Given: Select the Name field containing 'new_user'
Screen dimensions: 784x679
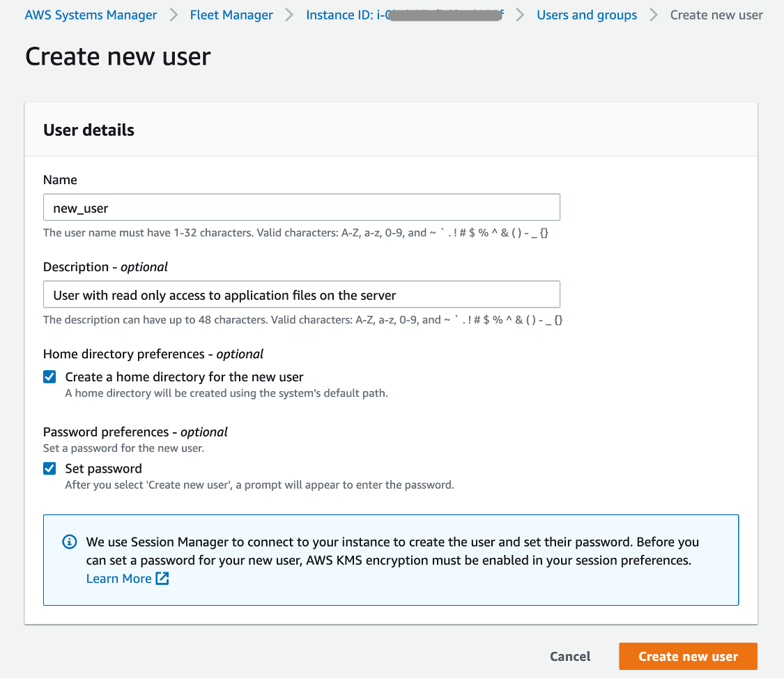Looking at the screenshot, I should coord(302,207).
